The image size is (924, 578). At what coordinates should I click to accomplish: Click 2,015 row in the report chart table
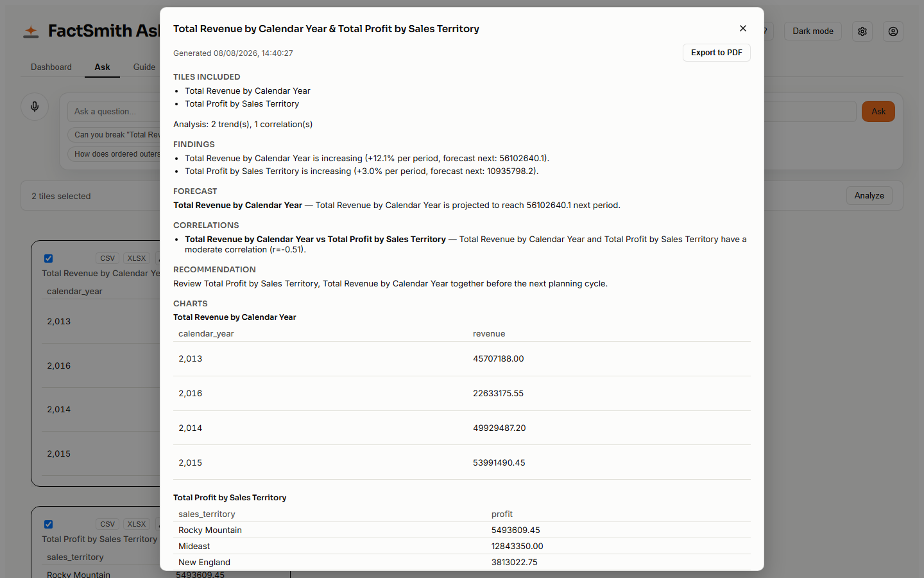tap(462, 462)
